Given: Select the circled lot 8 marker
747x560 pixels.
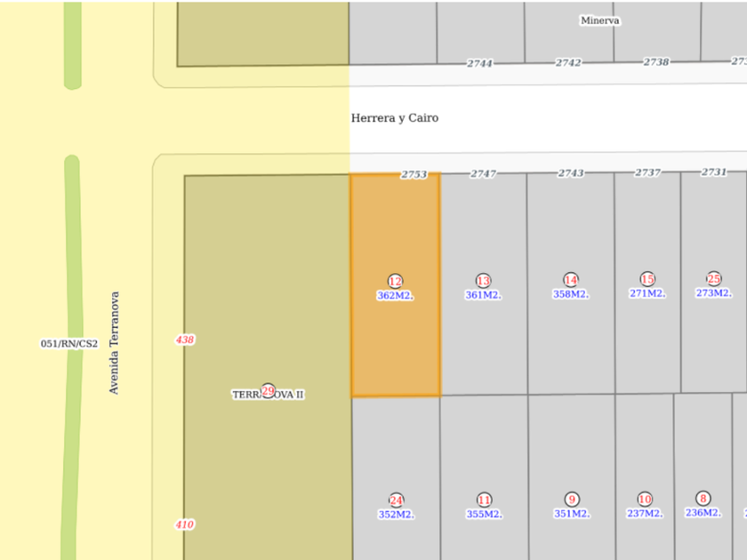Looking at the screenshot, I should [x=703, y=498].
